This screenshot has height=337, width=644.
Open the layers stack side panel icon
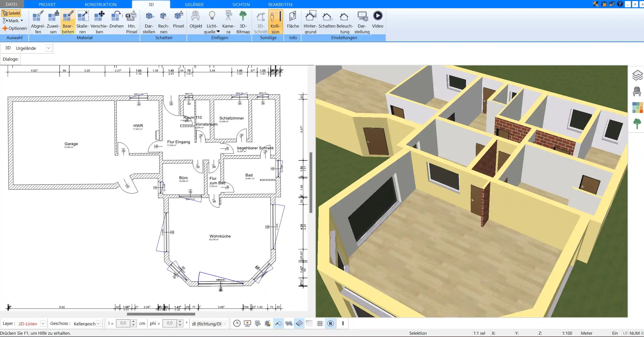click(637, 75)
